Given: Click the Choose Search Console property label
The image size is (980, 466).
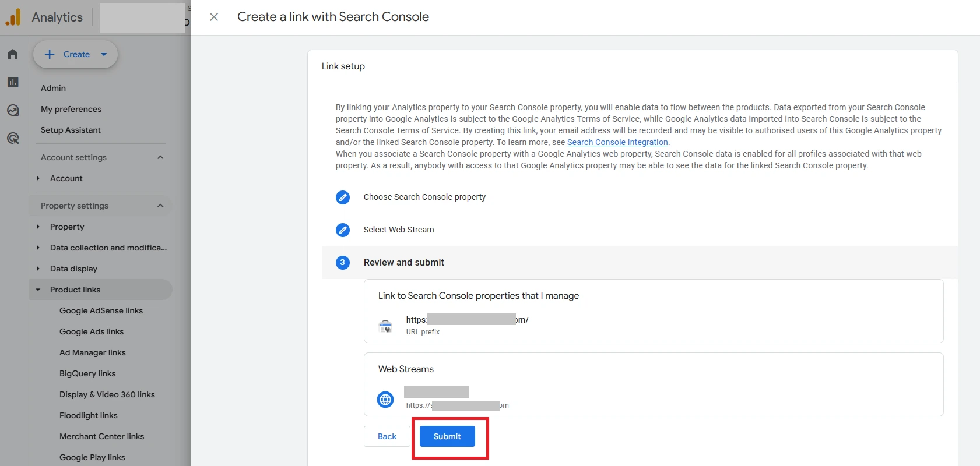Looking at the screenshot, I should [424, 197].
